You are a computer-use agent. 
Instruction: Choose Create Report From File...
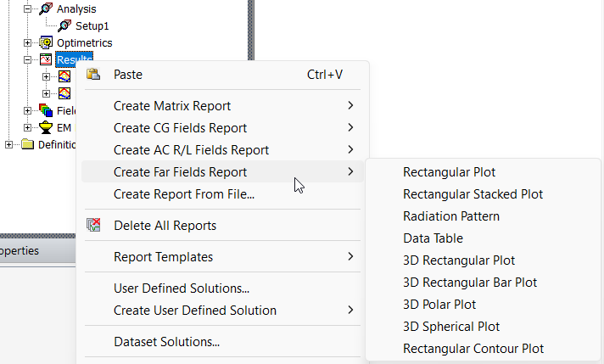coord(222,194)
